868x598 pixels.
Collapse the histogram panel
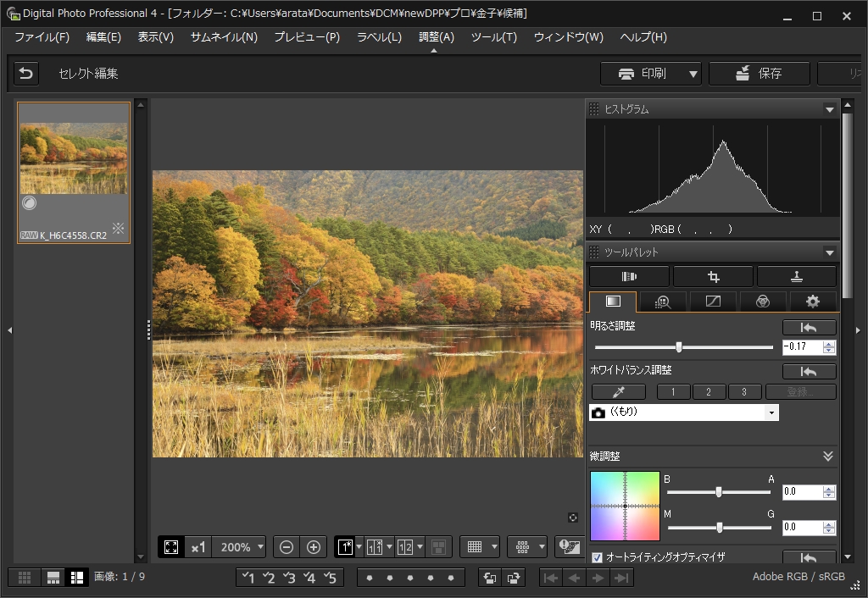(x=829, y=108)
